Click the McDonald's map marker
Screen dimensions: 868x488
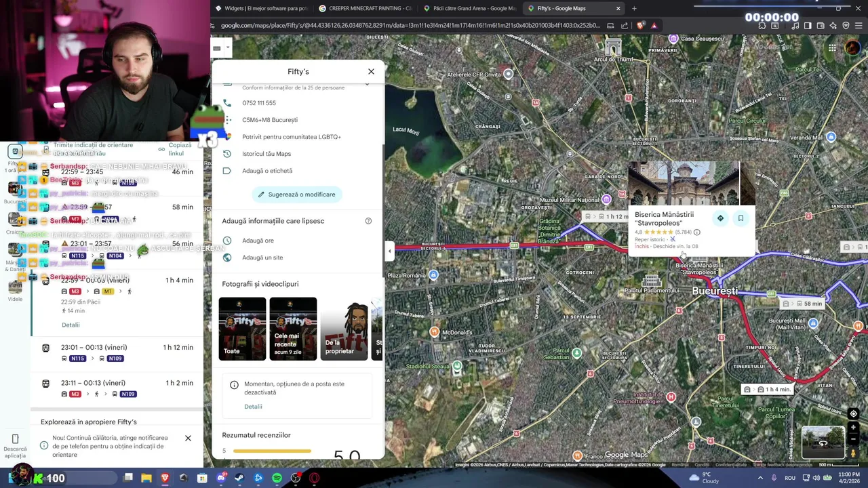click(x=435, y=332)
